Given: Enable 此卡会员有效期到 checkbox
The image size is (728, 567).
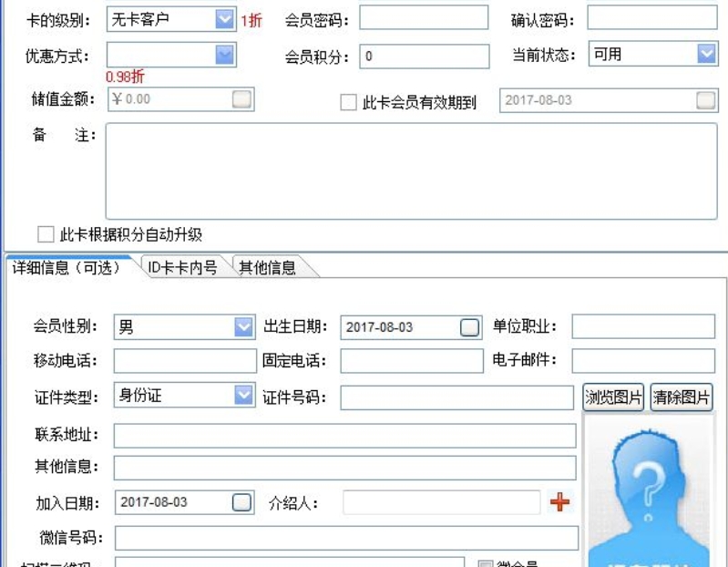Looking at the screenshot, I should pos(348,102).
